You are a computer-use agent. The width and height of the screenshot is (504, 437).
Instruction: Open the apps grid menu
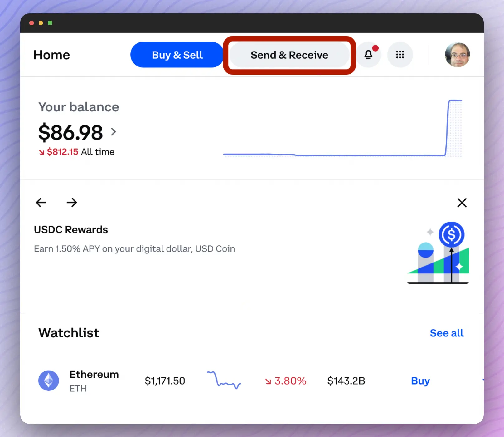[x=400, y=55]
